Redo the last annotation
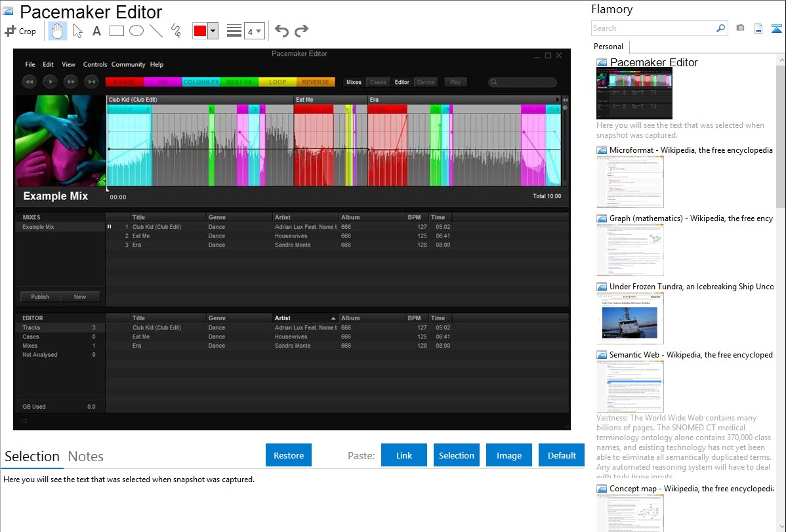The image size is (786, 532). click(301, 31)
